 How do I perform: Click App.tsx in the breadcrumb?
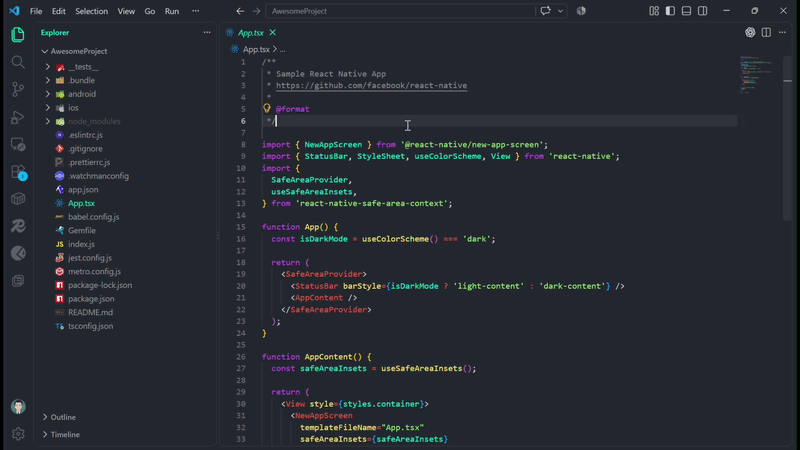256,49
